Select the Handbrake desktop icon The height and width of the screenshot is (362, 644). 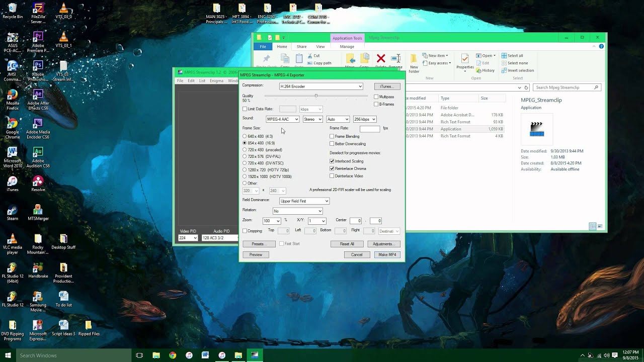point(38,270)
